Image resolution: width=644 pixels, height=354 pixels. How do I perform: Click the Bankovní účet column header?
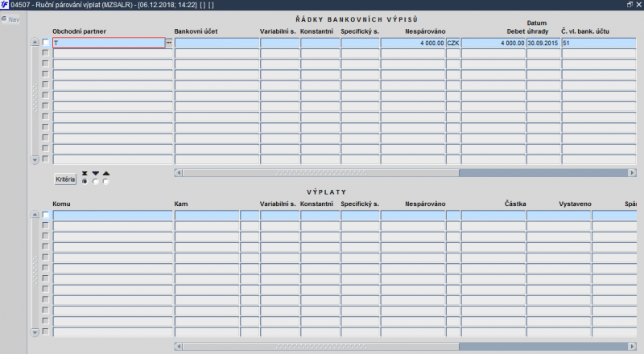point(196,31)
